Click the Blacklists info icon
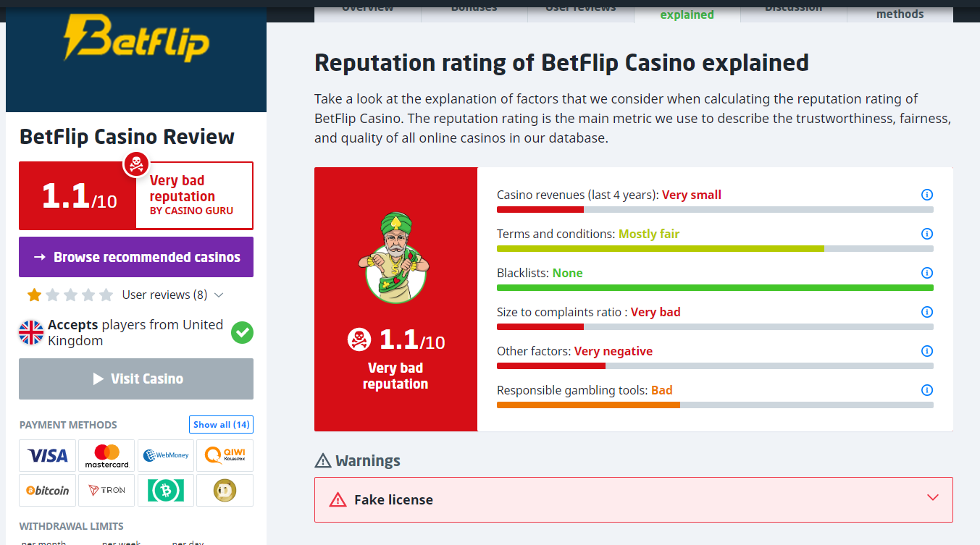Image resolution: width=980 pixels, height=545 pixels. 926,273
